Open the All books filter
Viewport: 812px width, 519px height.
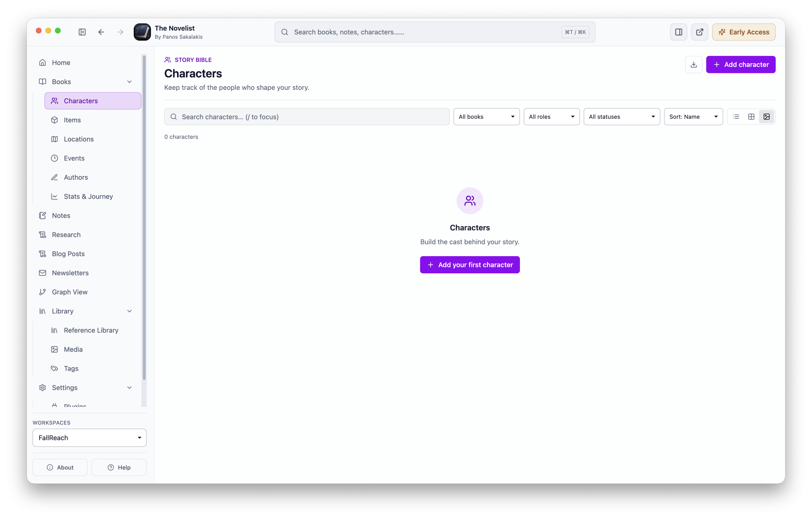486,117
